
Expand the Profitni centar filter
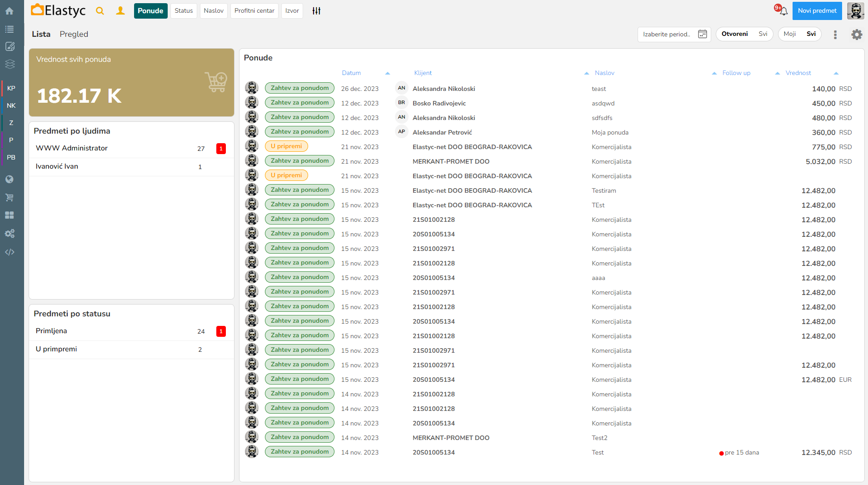pos(254,11)
